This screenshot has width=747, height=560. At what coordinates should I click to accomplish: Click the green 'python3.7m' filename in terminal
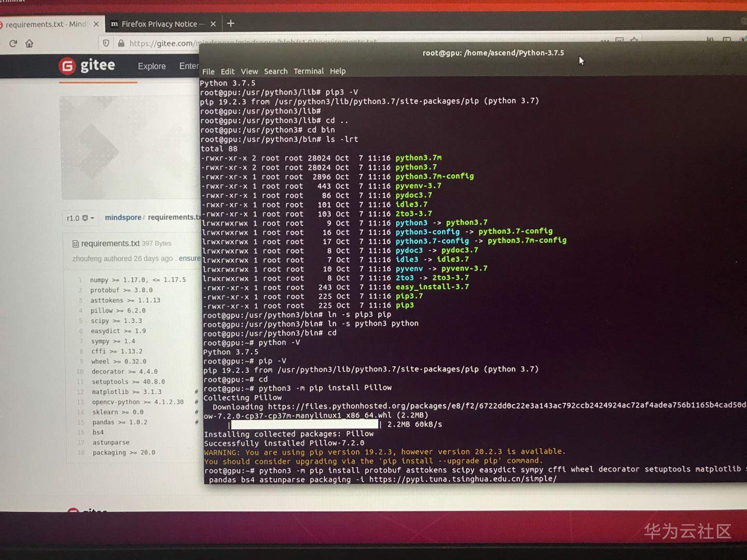pos(419,158)
